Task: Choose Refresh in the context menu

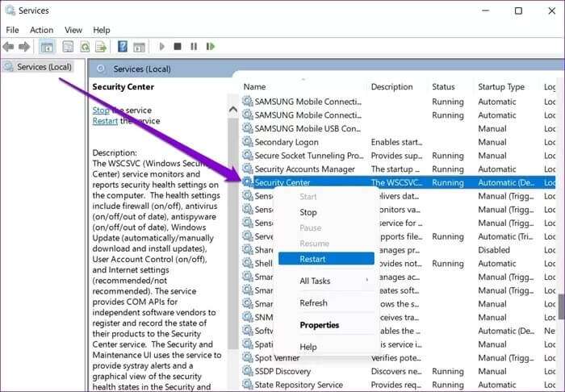Action: click(326, 303)
